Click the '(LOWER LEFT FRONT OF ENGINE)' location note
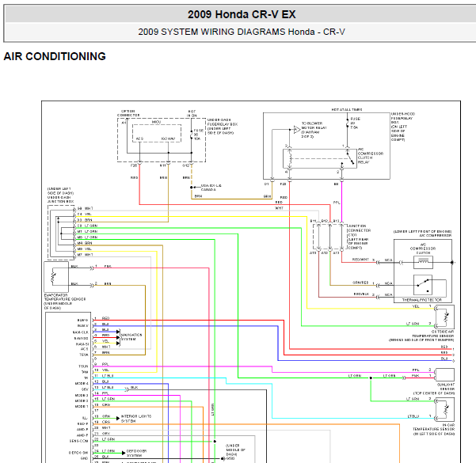This screenshot has width=476, height=463. click(422, 231)
